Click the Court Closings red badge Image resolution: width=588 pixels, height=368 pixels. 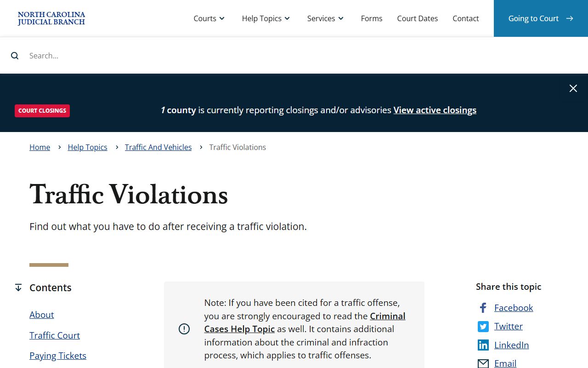[42, 111]
